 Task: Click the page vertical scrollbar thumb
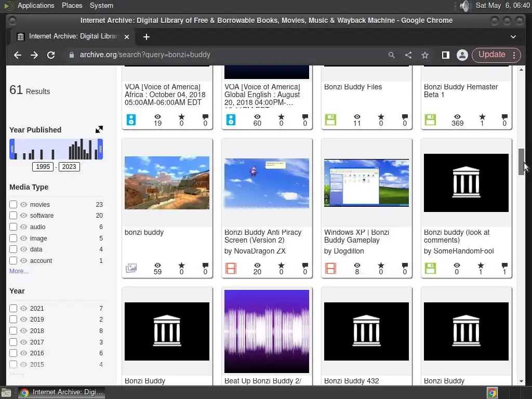(x=521, y=162)
